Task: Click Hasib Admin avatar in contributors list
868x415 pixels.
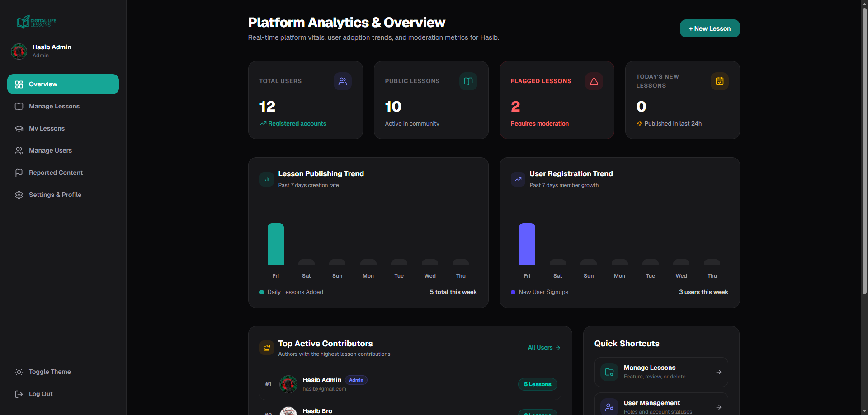Action: pyautogui.click(x=288, y=384)
